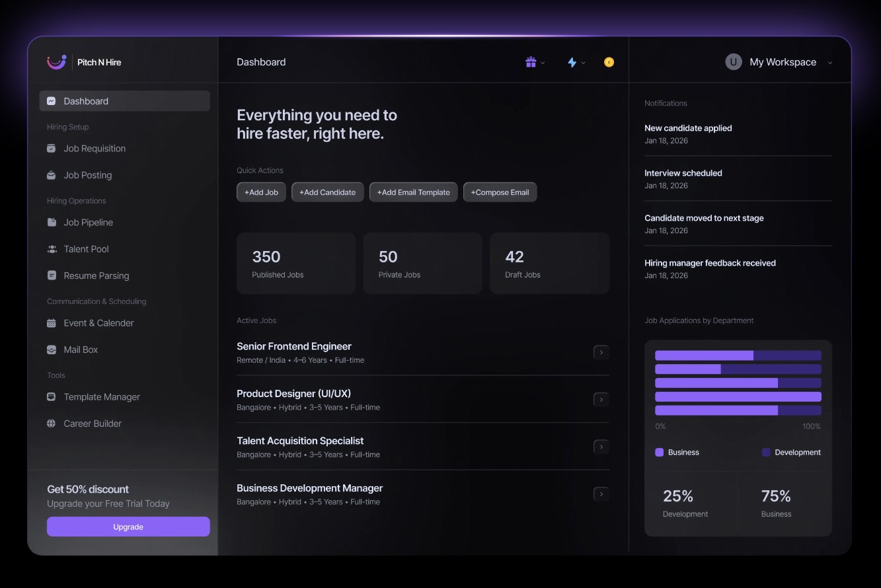Viewport: 881px width, 588px height.
Task: Open the 50 Private Jobs card
Action: [423, 263]
